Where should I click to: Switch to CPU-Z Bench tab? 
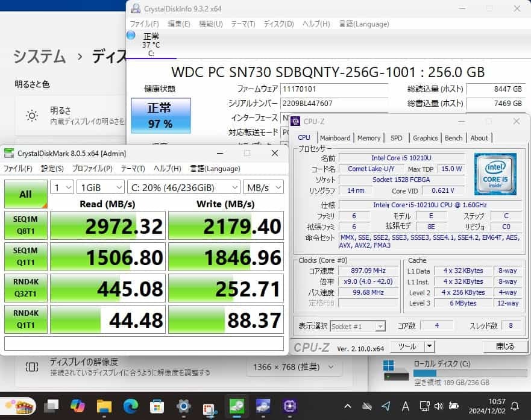[x=453, y=138]
